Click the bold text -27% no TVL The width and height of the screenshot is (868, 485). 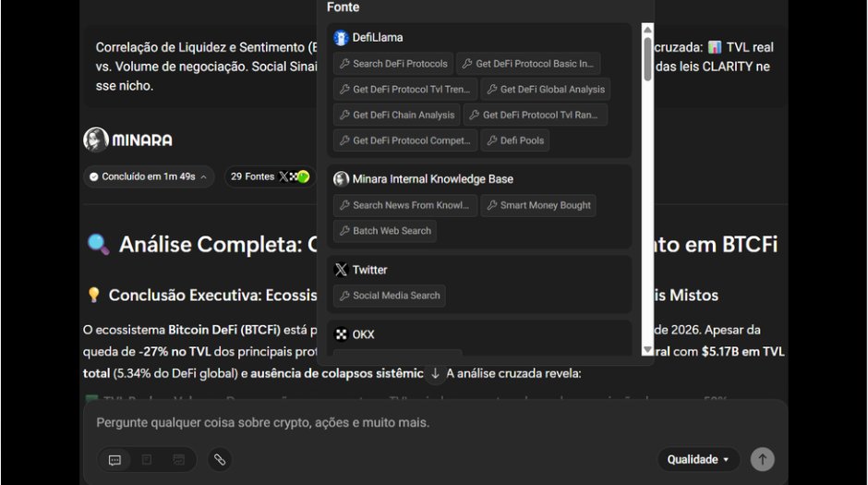point(175,352)
